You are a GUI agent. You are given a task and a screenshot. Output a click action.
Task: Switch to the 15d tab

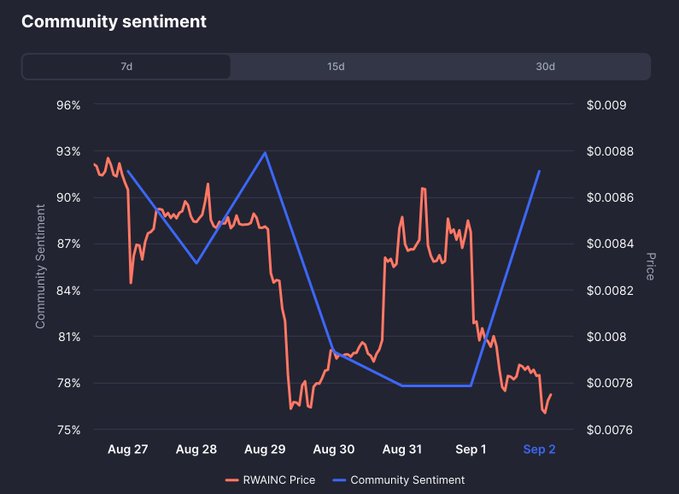click(336, 67)
